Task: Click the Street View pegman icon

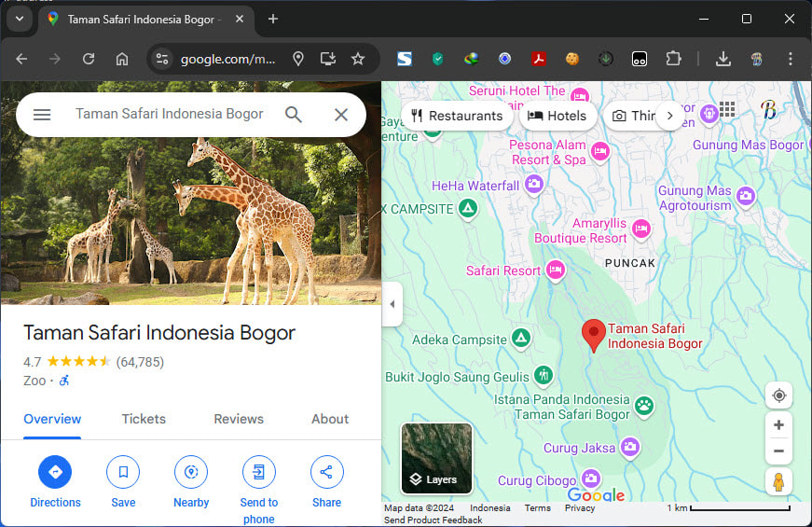Action: coord(778,481)
